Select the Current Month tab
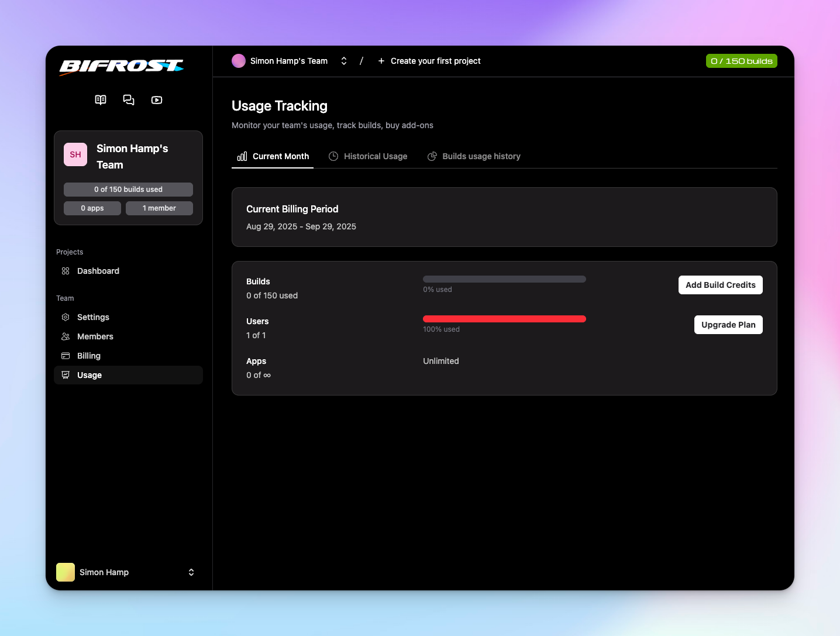840x636 pixels. [x=273, y=156]
